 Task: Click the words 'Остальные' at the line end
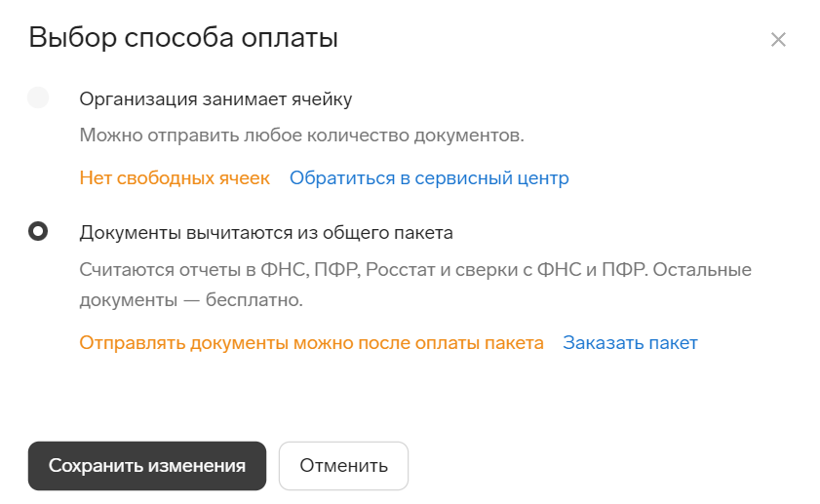click(702, 269)
